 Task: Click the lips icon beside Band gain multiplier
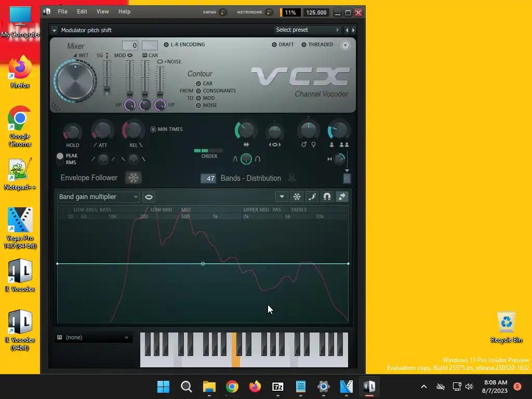(149, 197)
